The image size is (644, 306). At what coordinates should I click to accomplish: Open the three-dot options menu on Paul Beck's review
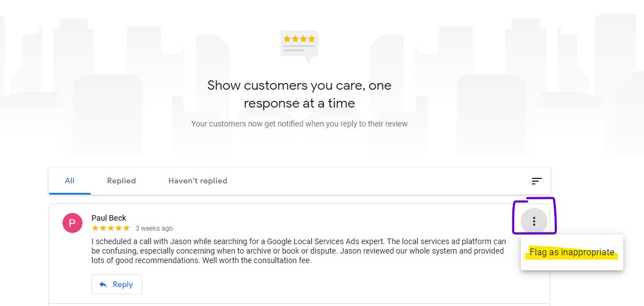tap(534, 222)
